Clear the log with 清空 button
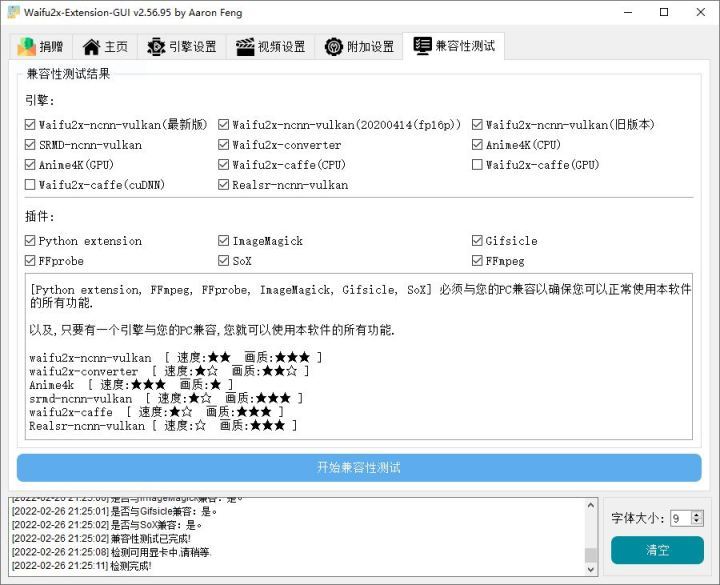The width and height of the screenshot is (720, 585). point(657,550)
